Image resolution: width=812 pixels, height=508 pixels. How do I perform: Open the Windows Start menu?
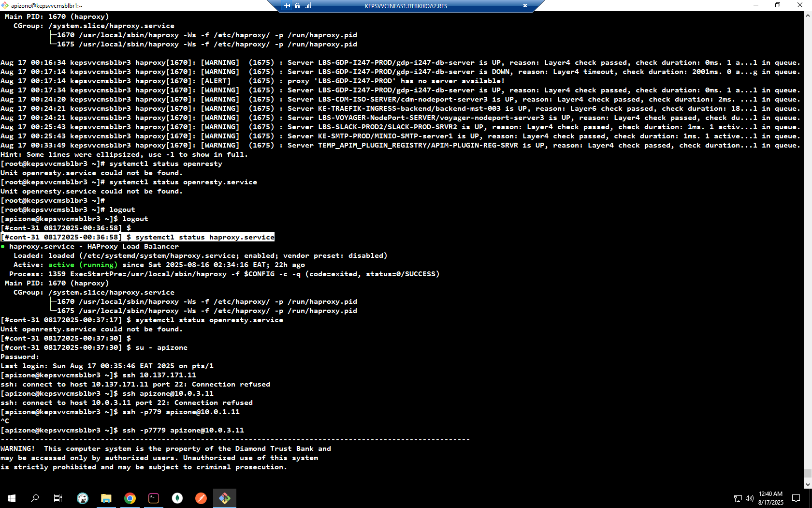[x=12, y=498]
